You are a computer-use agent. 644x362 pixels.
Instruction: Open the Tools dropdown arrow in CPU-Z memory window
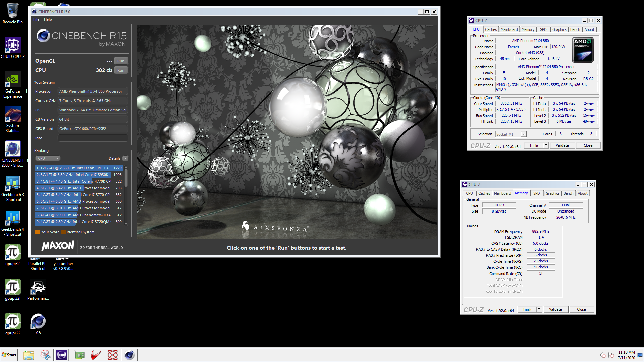point(539,309)
